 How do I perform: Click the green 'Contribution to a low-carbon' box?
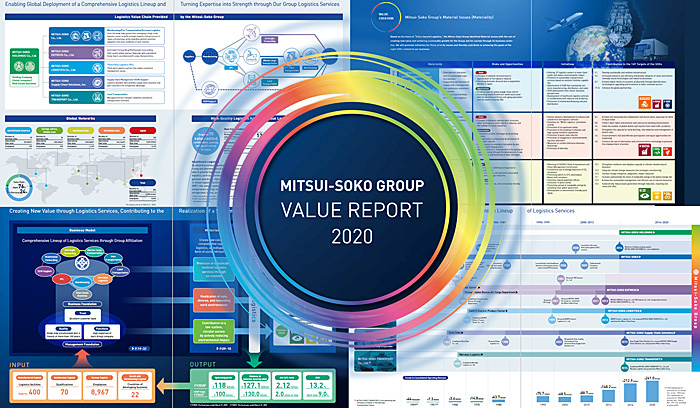(x=213, y=332)
